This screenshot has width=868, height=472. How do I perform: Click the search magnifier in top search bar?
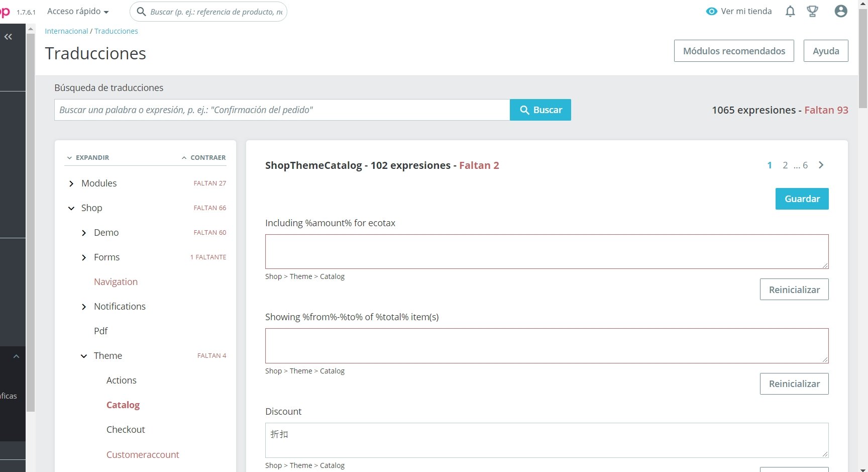(141, 12)
